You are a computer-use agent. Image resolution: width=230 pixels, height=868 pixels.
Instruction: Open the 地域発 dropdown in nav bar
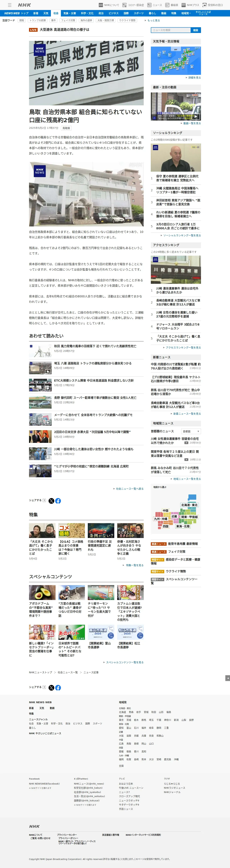186,13
